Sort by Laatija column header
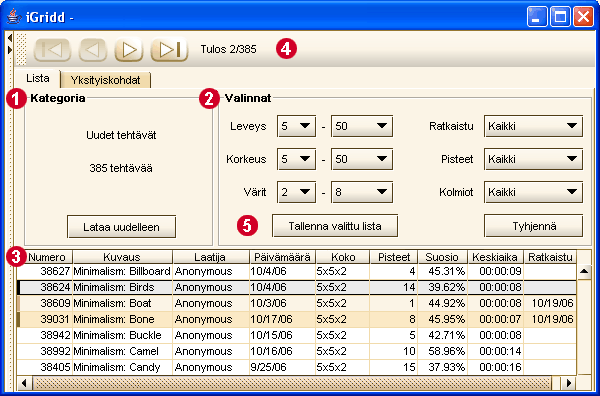Image resolution: width=600 pixels, height=396 pixels. click(x=211, y=257)
